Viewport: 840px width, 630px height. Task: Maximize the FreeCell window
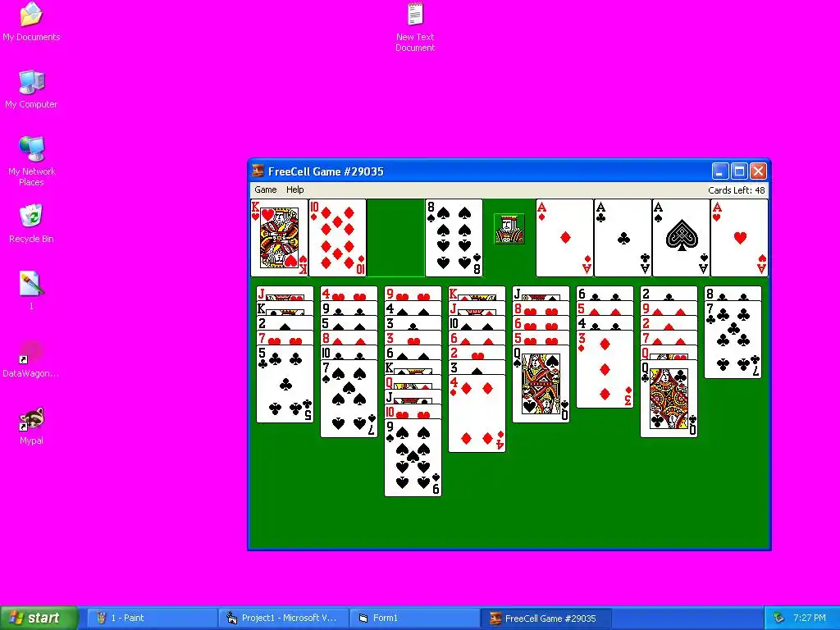point(739,171)
